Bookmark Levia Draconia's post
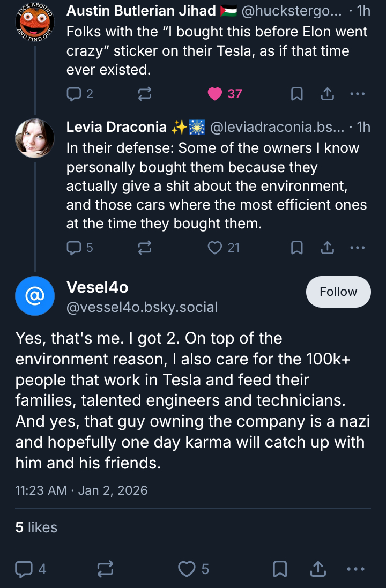The image size is (386, 588). pos(296,248)
